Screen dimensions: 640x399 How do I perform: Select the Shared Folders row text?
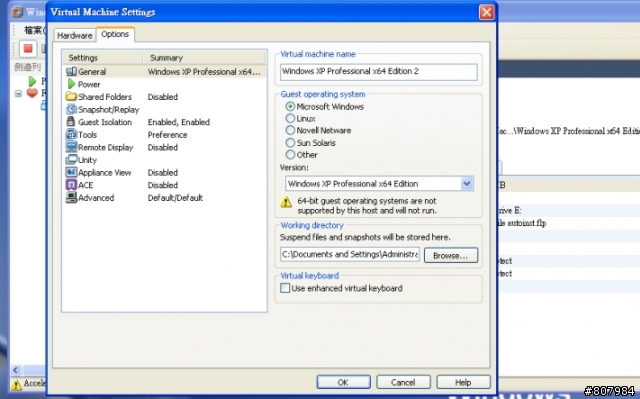(105, 97)
